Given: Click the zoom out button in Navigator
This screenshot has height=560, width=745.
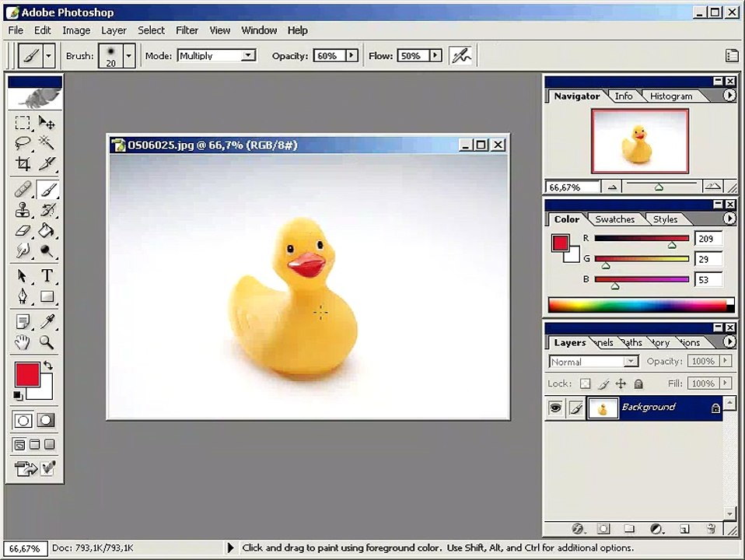Looking at the screenshot, I should click(x=612, y=187).
